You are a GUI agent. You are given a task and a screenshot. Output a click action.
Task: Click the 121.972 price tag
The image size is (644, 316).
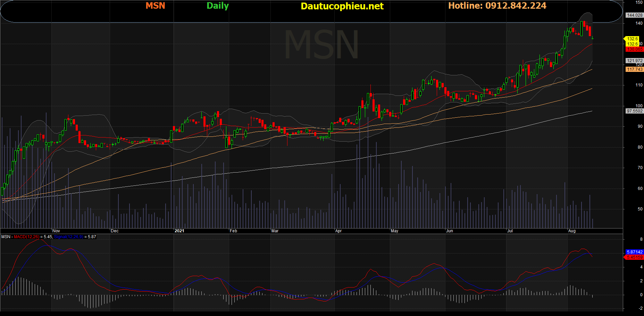click(x=634, y=61)
